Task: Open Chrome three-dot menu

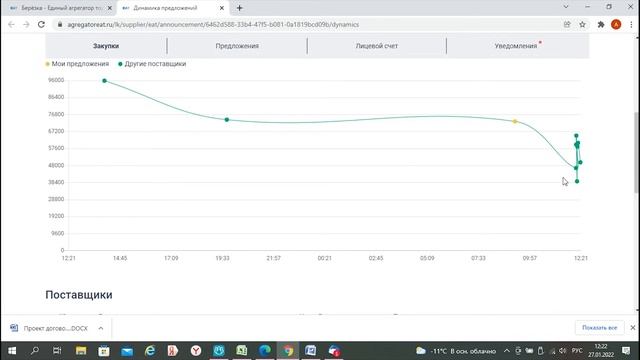Action: (x=631, y=24)
